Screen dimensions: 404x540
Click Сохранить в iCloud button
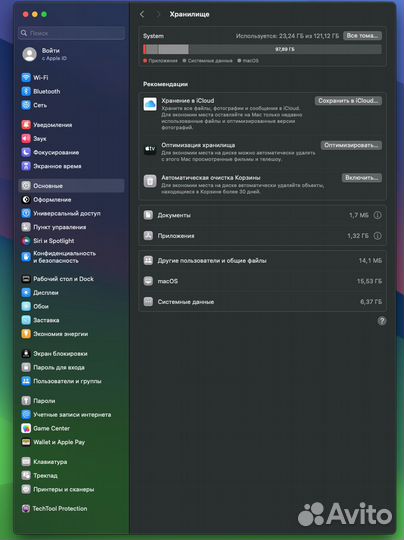click(348, 101)
